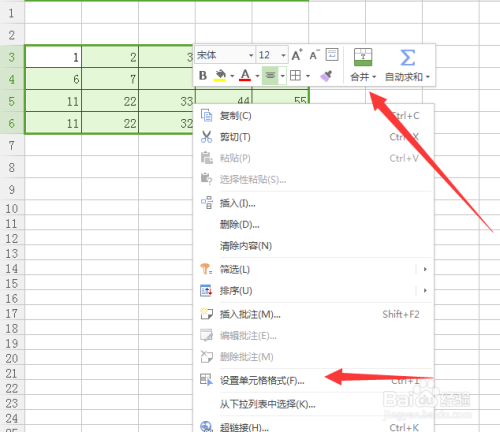
Task: Click the borders grid icon
Action: [x=295, y=76]
